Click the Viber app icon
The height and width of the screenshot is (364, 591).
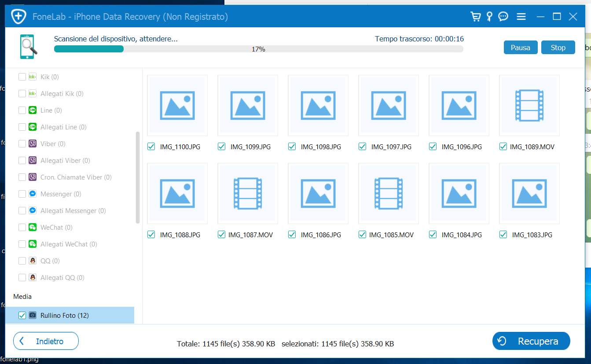33,144
